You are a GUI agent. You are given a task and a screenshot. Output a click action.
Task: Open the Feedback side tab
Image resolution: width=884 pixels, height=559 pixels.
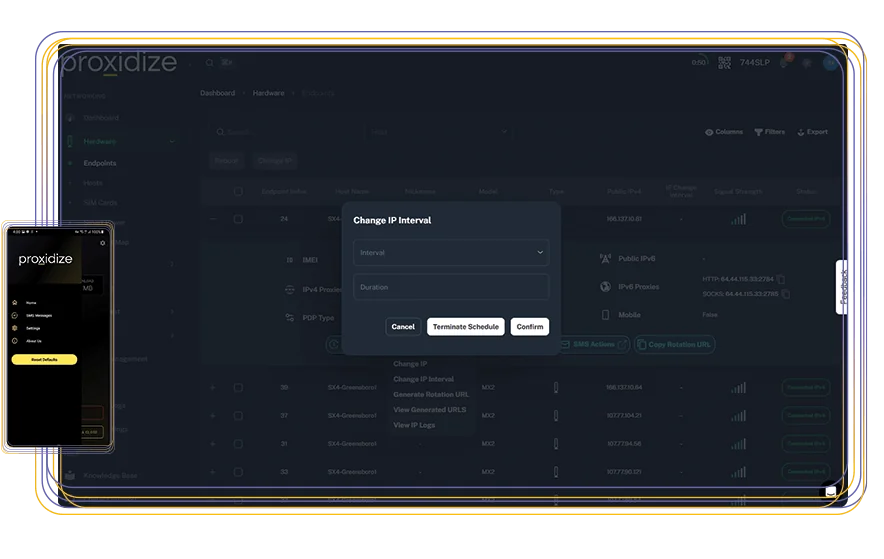click(x=842, y=287)
